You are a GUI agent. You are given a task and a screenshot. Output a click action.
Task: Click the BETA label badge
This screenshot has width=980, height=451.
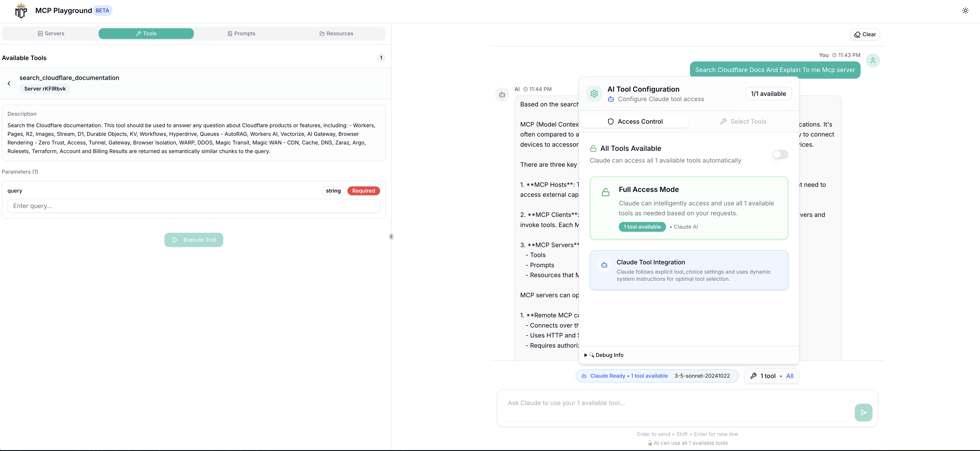pyautogui.click(x=102, y=11)
